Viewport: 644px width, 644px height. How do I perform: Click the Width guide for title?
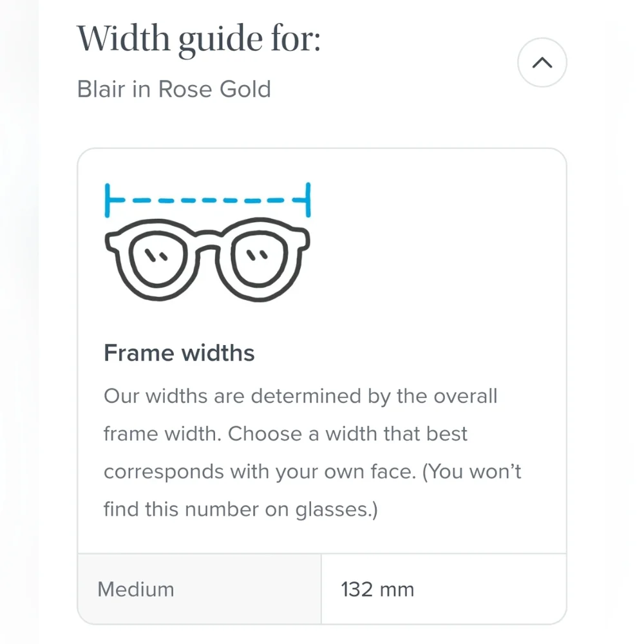200,39
